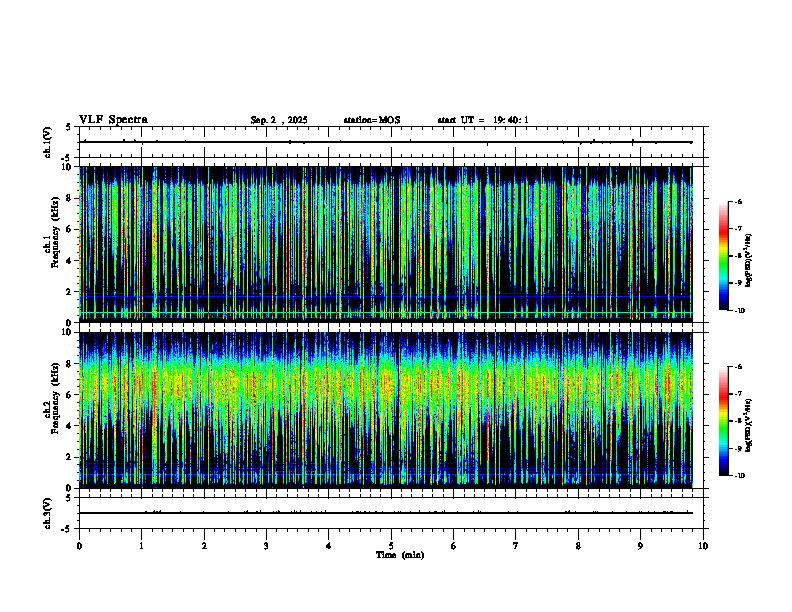
Task: Click the "6" kHz tick of ch.1 spectrogram
Action: pos(69,229)
